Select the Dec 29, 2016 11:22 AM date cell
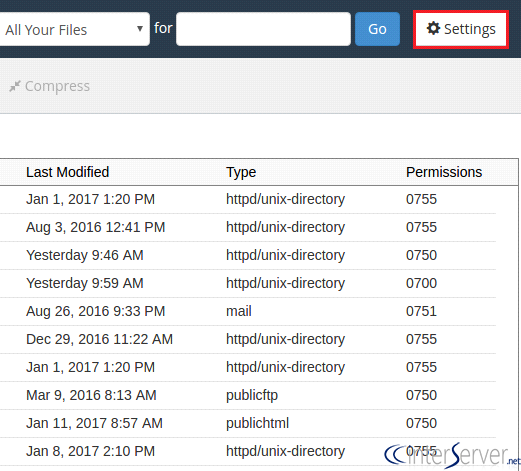 point(99,339)
